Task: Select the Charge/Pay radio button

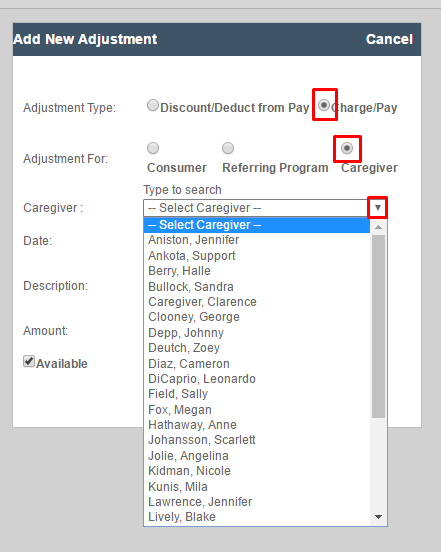Action: 324,105
